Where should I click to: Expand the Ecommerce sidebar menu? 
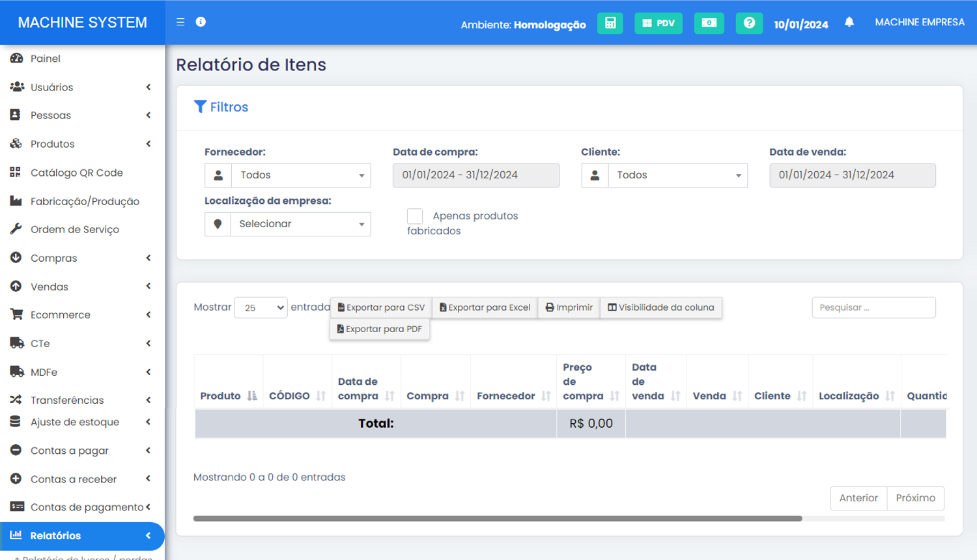click(82, 315)
